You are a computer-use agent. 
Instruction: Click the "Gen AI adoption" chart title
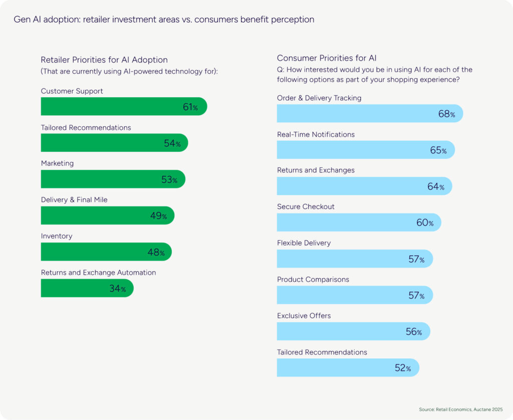[164, 20]
